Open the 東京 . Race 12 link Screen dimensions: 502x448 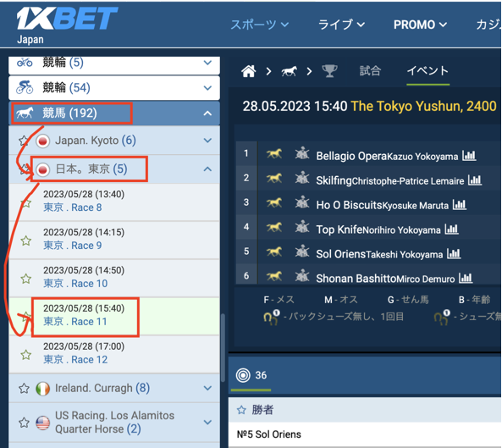point(75,360)
